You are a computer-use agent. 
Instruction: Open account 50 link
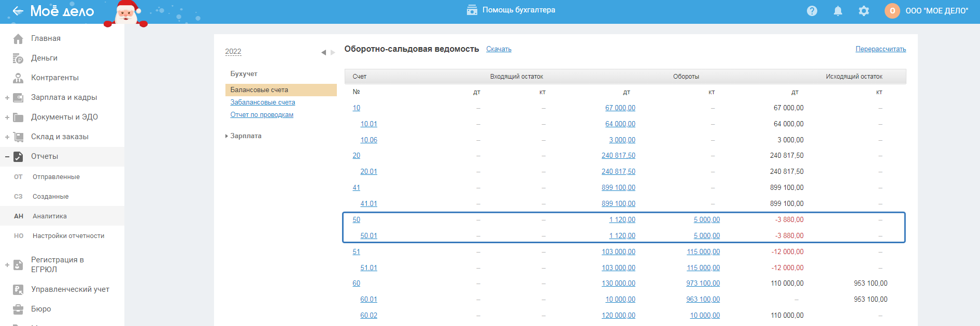click(x=357, y=220)
